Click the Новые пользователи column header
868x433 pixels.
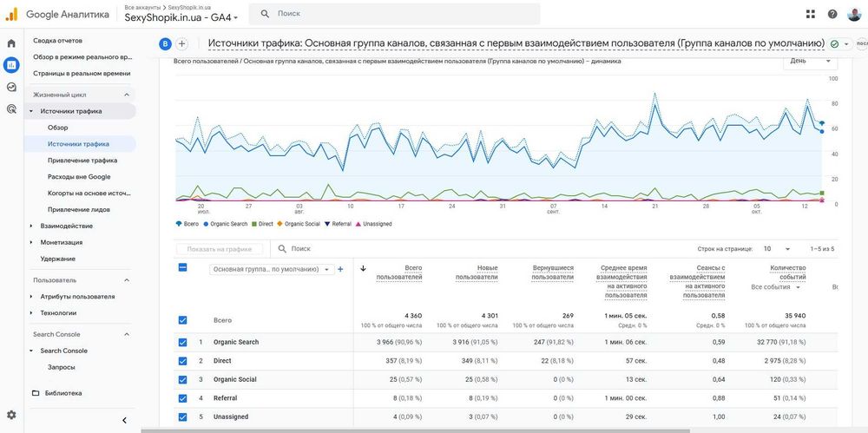point(477,272)
